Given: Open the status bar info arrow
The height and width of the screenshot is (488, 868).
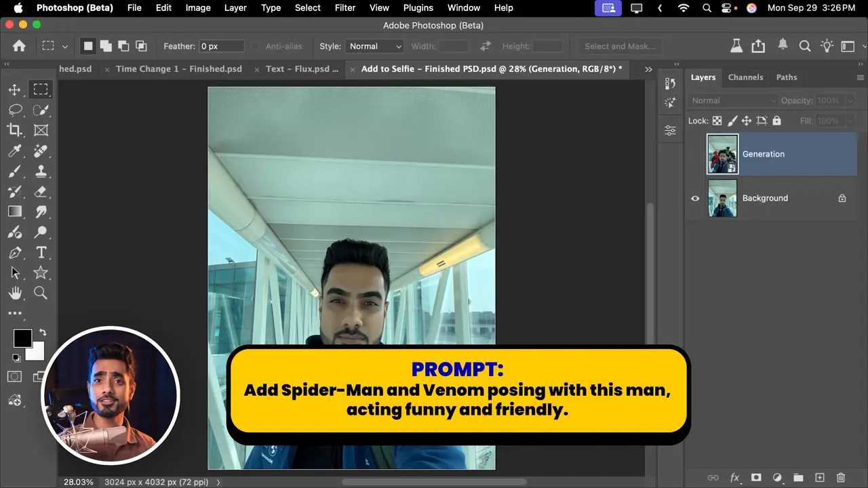Looking at the screenshot, I should (x=218, y=482).
